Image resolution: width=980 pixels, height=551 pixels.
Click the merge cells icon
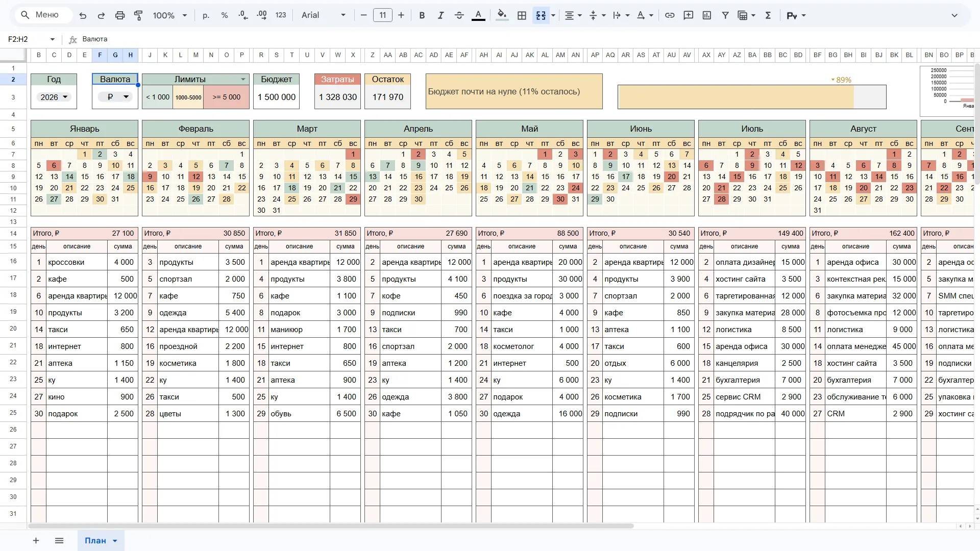(x=541, y=15)
